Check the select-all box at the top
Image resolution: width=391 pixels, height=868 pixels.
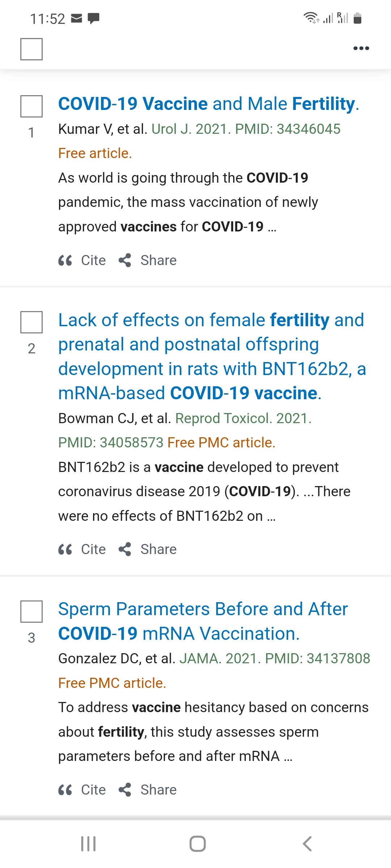coord(31,49)
